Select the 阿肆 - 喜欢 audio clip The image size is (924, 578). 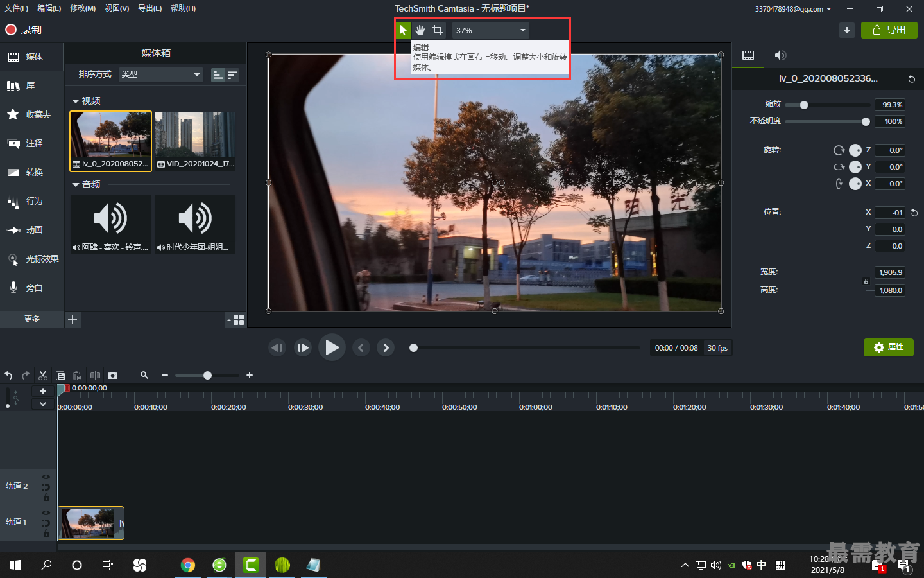click(110, 224)
